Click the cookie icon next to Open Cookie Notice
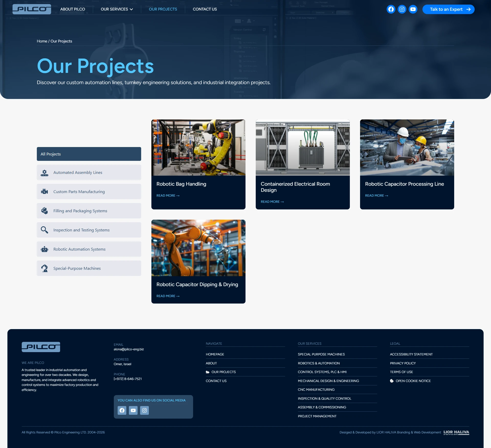The image size is (491, 448). coord(392,381)
